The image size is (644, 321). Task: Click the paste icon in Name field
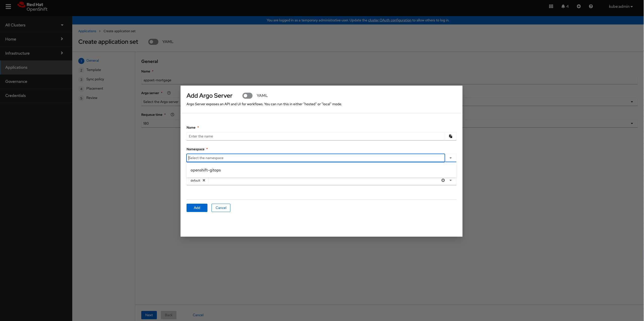pyautogui.click(x=450, y=136)
